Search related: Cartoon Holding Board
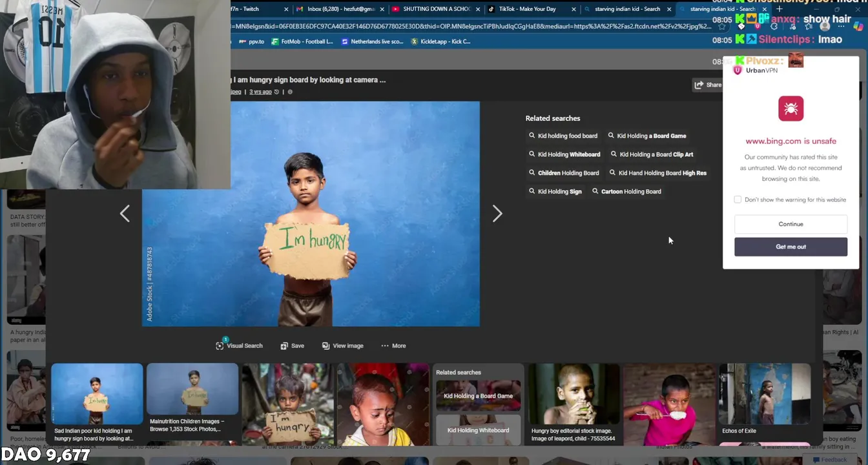The height and width of the screenshot is (465, 868). pyautogui.click(x=626, y=191)
